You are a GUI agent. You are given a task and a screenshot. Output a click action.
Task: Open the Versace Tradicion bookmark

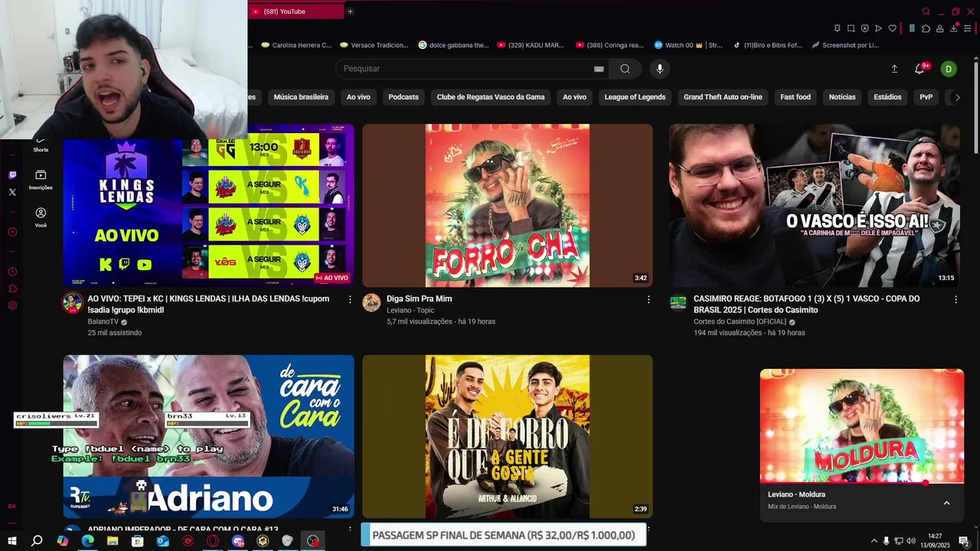click(x=374, y=45)
